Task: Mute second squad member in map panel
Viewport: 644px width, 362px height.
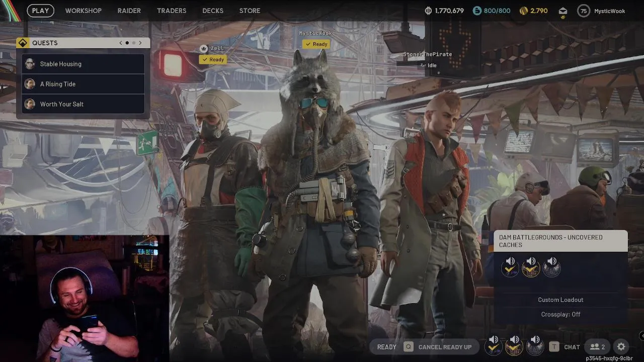Action: [x=531, y=267]
